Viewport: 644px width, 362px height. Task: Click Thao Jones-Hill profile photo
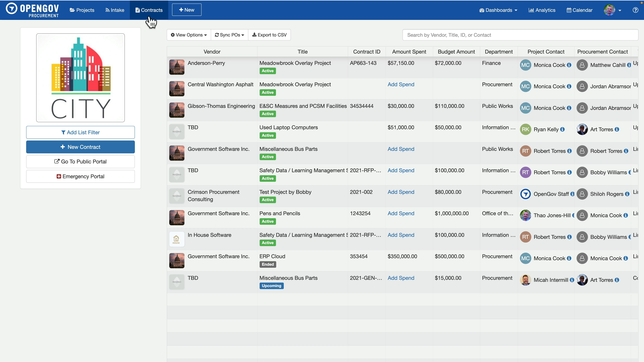pos(526,215)
